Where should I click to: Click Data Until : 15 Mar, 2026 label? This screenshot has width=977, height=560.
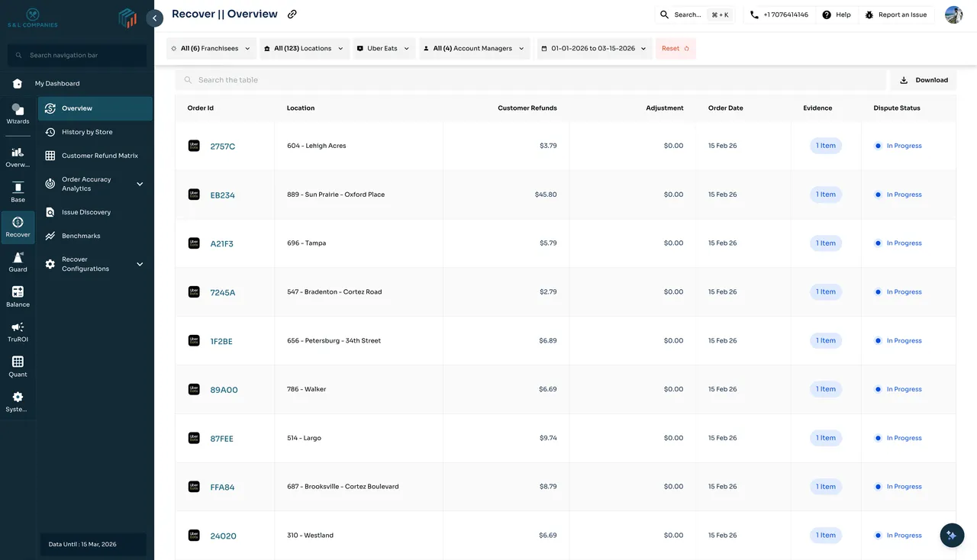tap(82, 544)
